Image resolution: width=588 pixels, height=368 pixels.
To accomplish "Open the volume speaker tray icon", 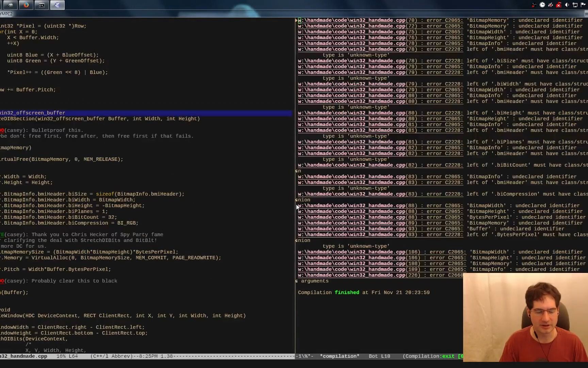I will [567, 5].
